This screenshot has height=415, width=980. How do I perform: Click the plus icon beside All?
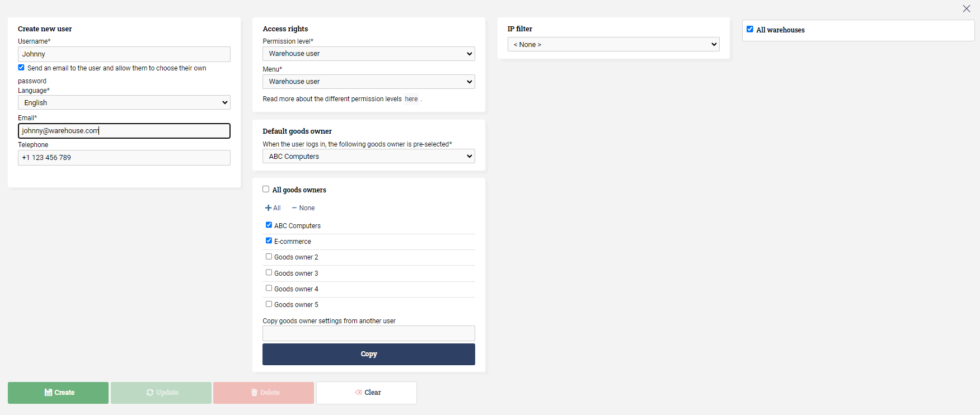[x=268, y=208]
